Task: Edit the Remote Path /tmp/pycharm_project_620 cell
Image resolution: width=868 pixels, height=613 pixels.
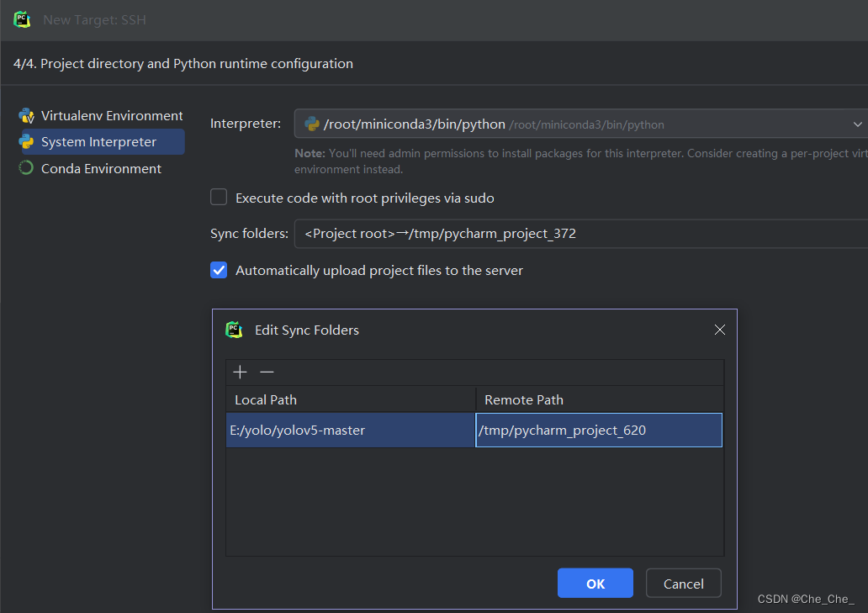Action: 598,431
